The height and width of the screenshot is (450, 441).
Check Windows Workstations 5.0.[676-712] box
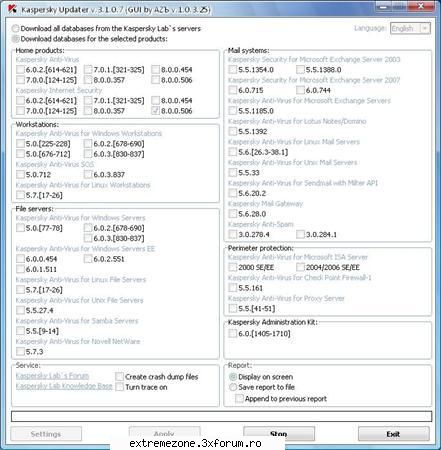tap(20, 154)
